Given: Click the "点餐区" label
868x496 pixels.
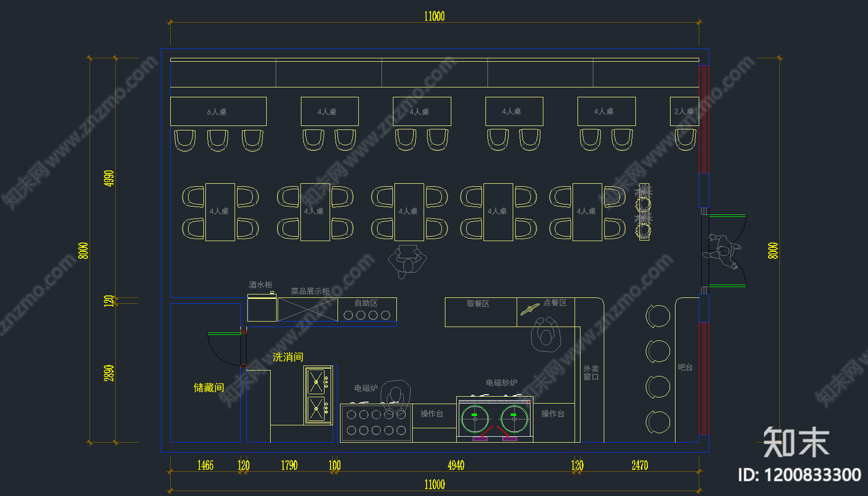Looking at the screenshot, I should point(555,302).
